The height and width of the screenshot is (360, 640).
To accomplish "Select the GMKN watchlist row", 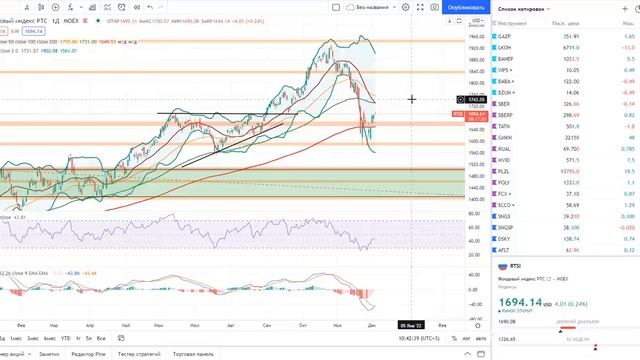I will (566, 138).
